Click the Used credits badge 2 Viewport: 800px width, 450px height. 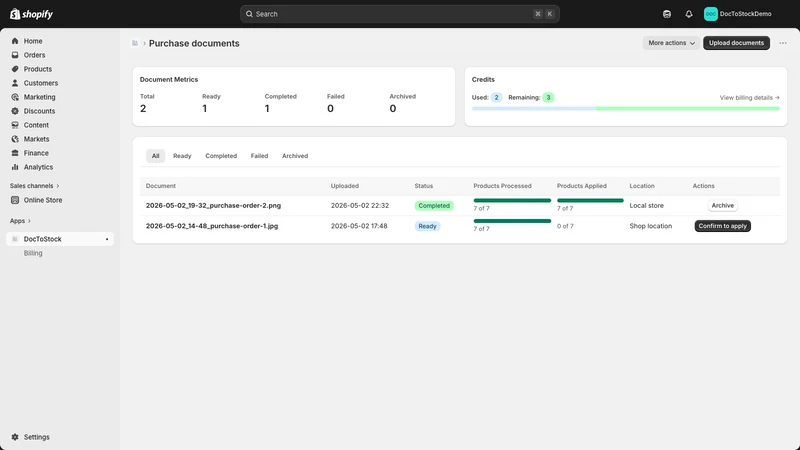(x=496, y=97)
